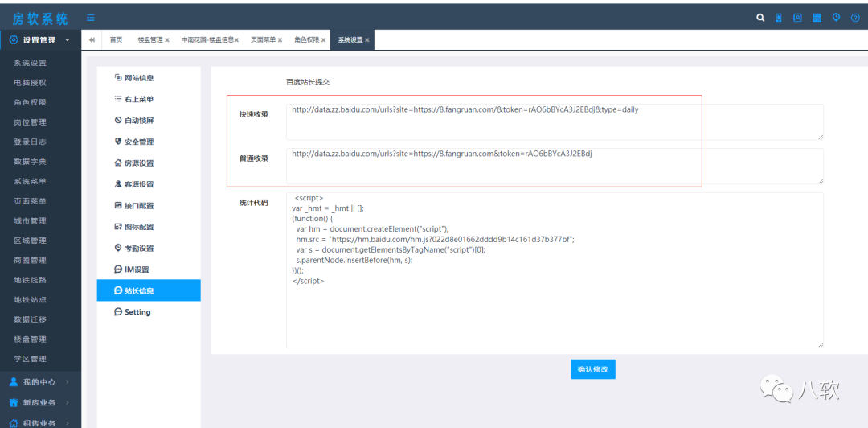Click the 确认修改 button
This screenshot has width=868, height=428.
click(593, 369)
